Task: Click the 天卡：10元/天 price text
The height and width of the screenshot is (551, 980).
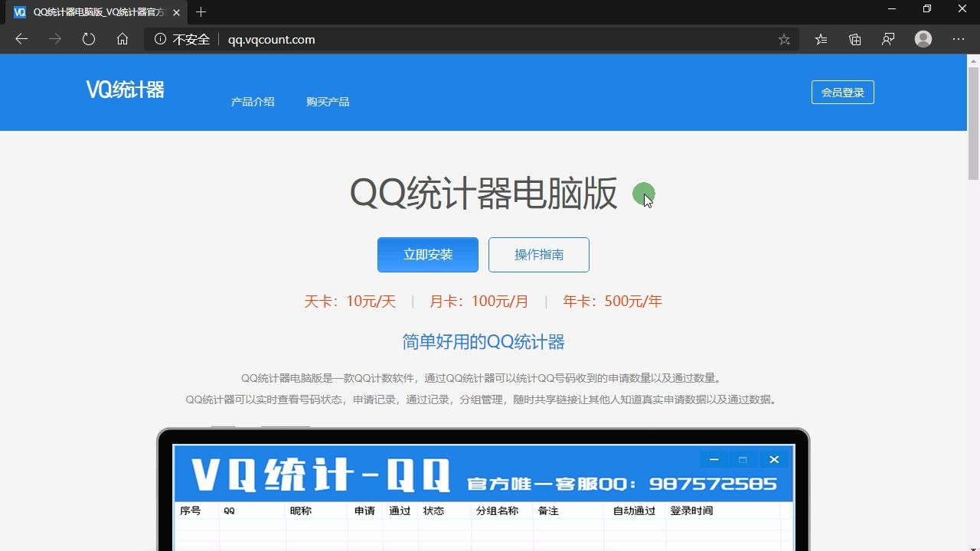Action: (350, 302)
